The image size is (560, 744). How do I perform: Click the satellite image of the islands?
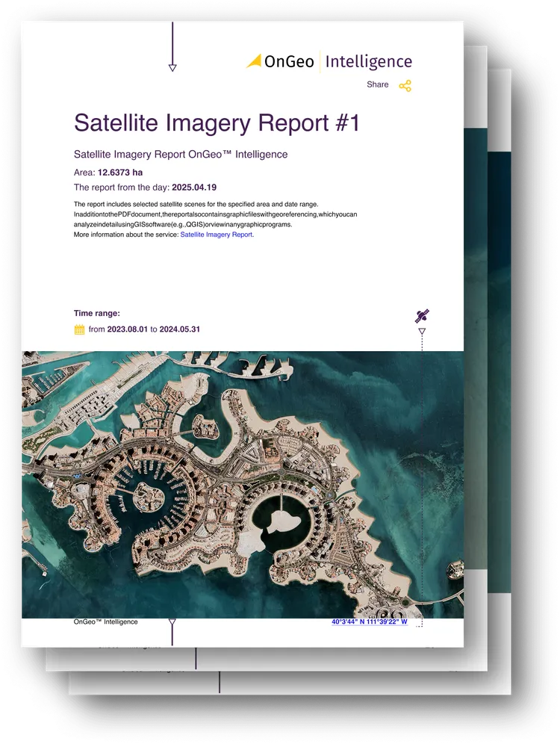tap(243, 485)
